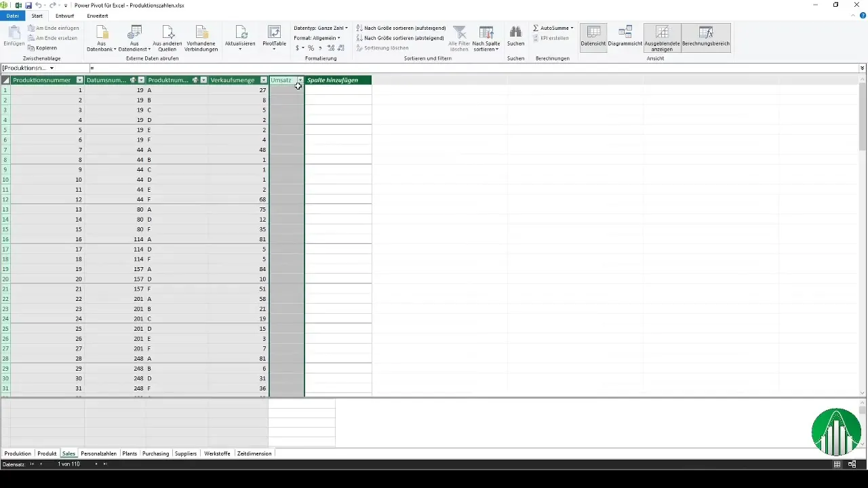This screenshot has height=488, width=868.
Task: Open the AutoSumme dropdown
Action: pyautogui.click(x=553, y=28)
